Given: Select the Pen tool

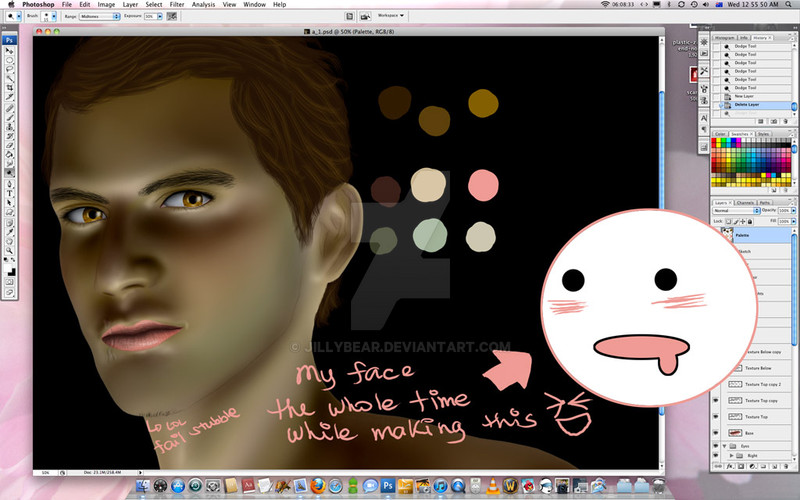Looking at the screenshot, I should [x=9, y=184].
